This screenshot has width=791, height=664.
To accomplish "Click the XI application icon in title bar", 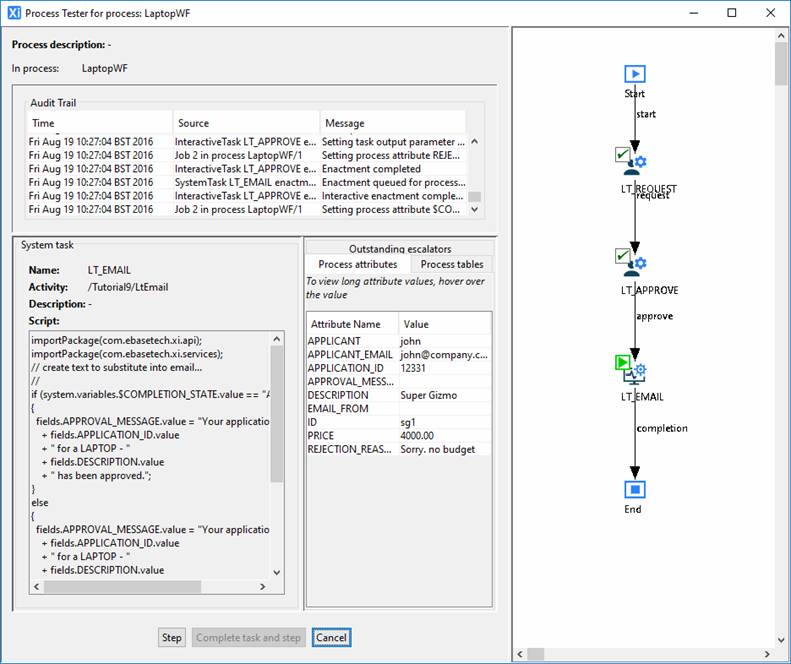I will [13, 13].
